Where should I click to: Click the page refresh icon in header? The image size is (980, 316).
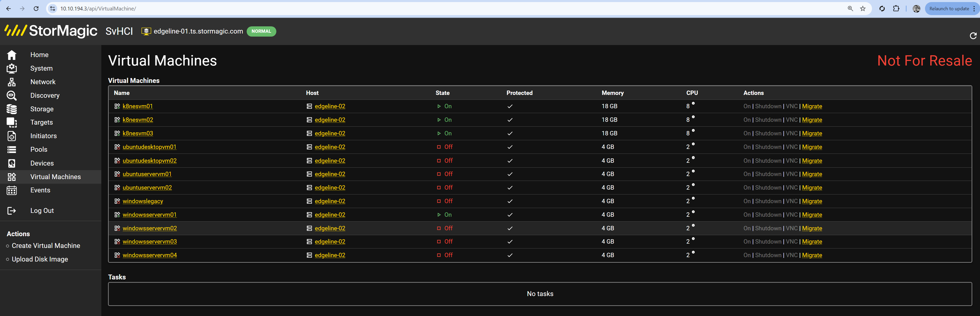click(973, 36)
